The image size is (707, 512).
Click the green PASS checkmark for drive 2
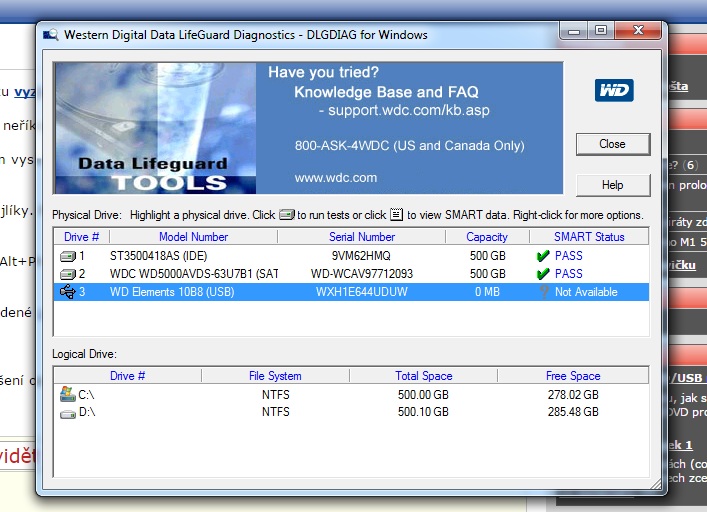(x=542, y=274)
